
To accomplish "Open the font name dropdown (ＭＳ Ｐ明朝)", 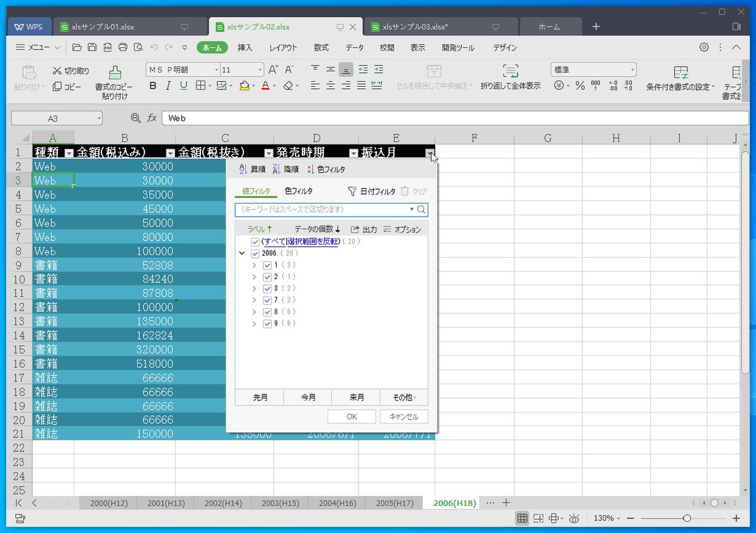I will [216, 70].
